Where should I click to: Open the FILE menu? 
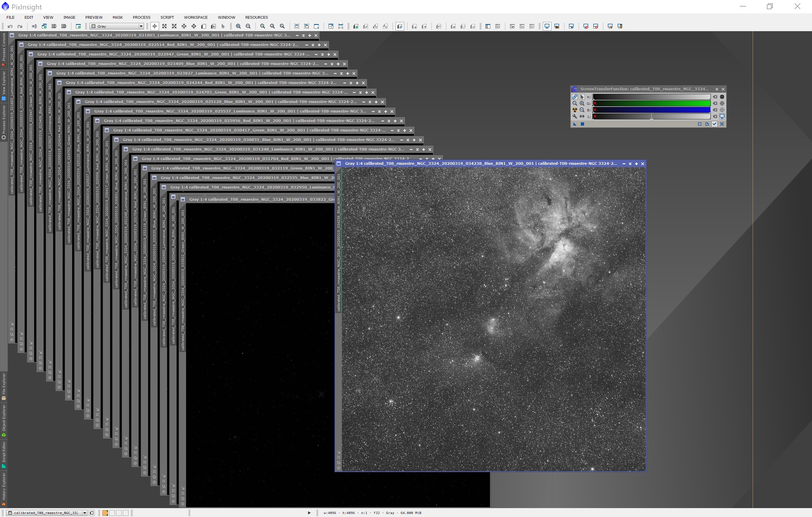coord(10,17)
